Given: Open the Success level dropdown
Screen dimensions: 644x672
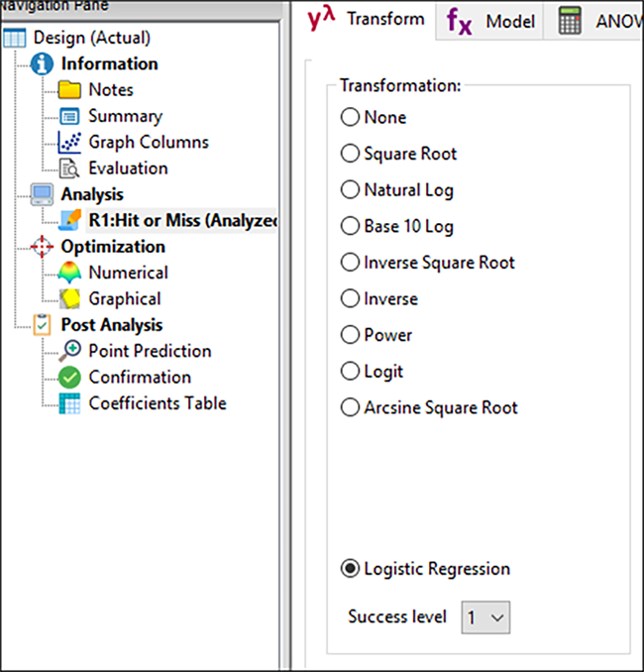Looking at the screenshot, I should pyautogui.click(x=486, y=617).
